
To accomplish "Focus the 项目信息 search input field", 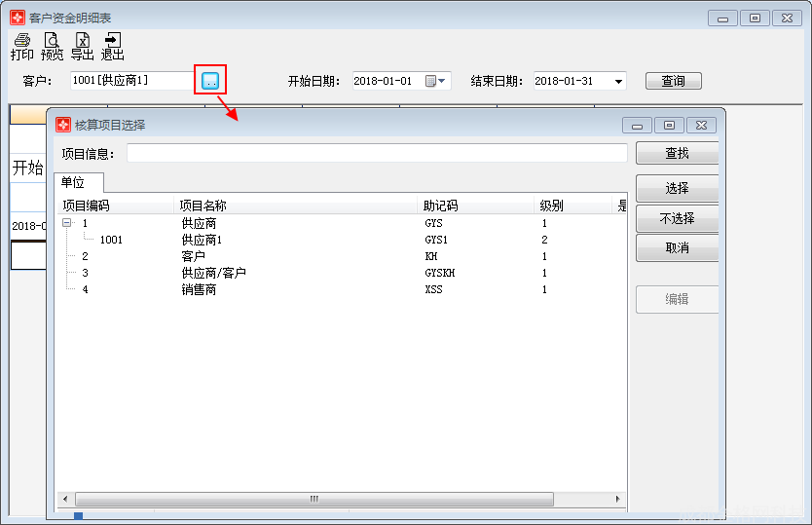I will tap(377, 153).
